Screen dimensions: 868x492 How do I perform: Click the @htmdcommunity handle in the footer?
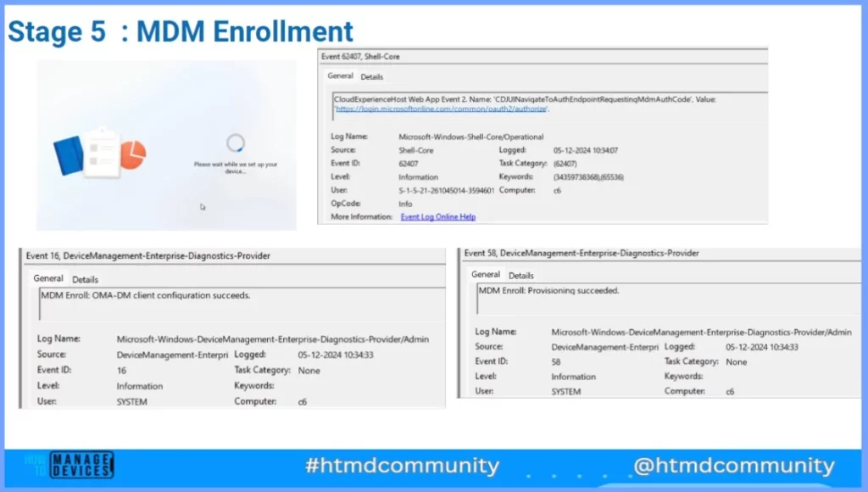(734, 466)
